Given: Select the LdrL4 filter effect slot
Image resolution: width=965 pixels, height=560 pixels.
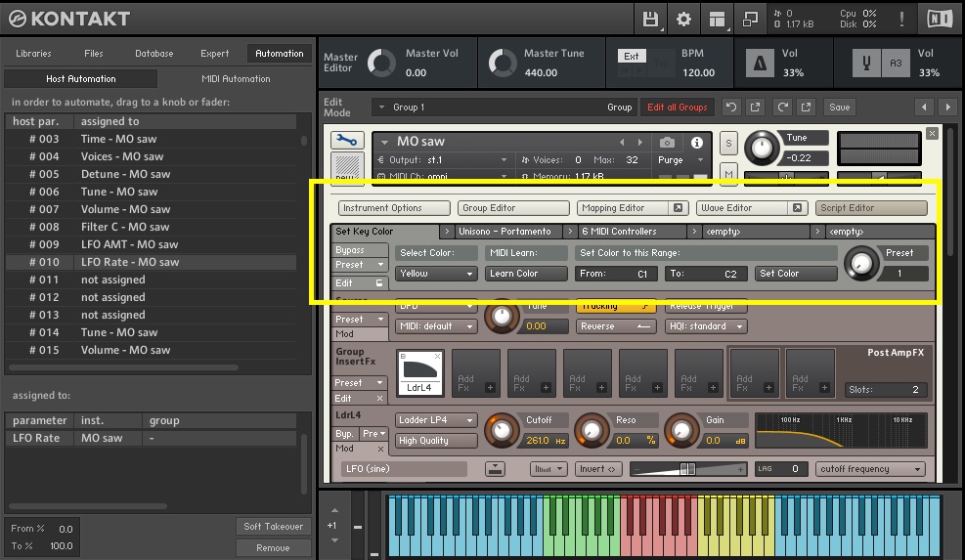Looking at the screenshot, I should (420, 372).
